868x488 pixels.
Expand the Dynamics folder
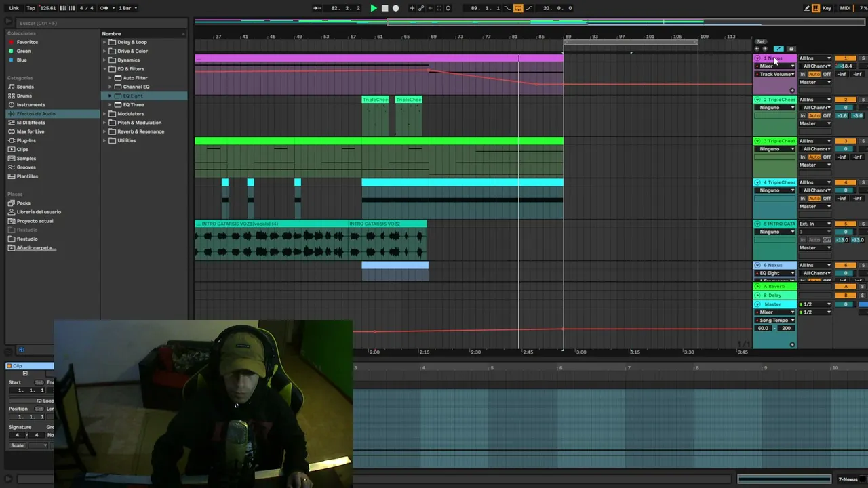tap(105, 60)
